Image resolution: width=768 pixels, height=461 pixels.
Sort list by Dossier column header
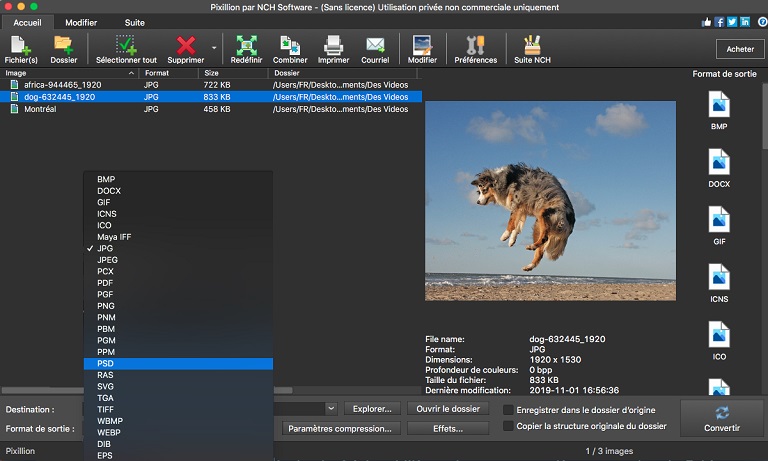(342, 73)
